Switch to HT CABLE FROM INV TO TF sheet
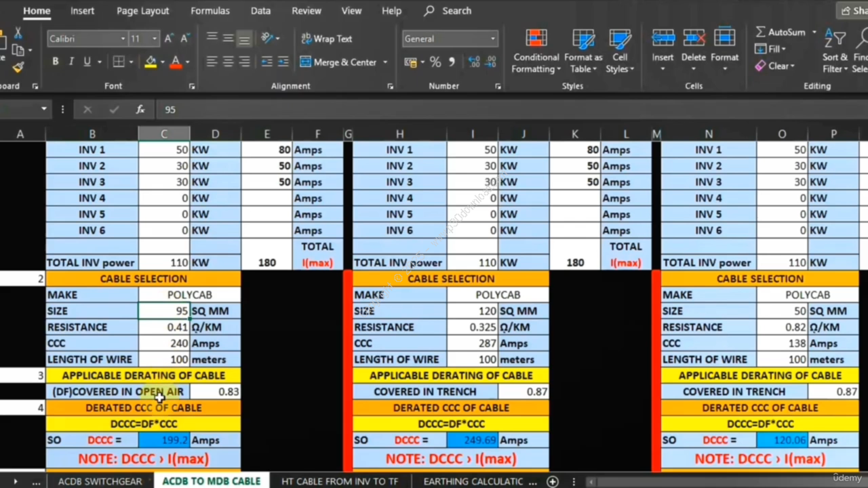 [340, 481]
